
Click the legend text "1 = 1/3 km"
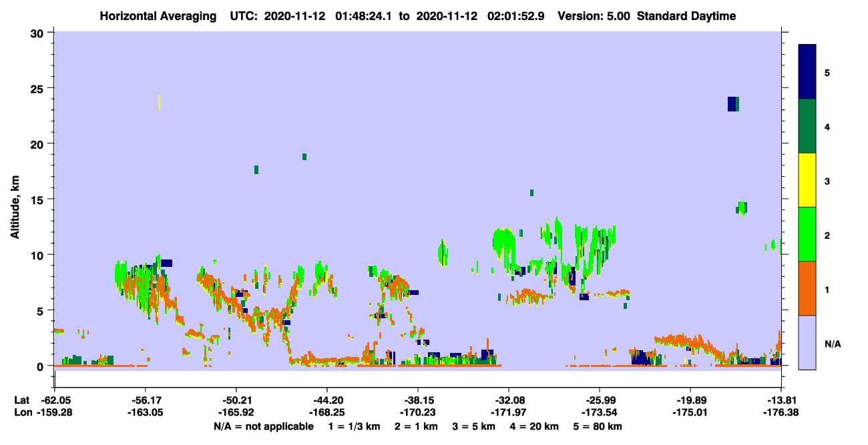click(354, 426)
